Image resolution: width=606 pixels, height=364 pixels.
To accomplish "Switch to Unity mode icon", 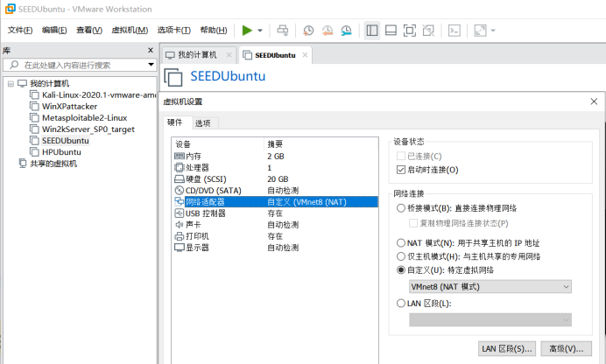I will (428, 30).
